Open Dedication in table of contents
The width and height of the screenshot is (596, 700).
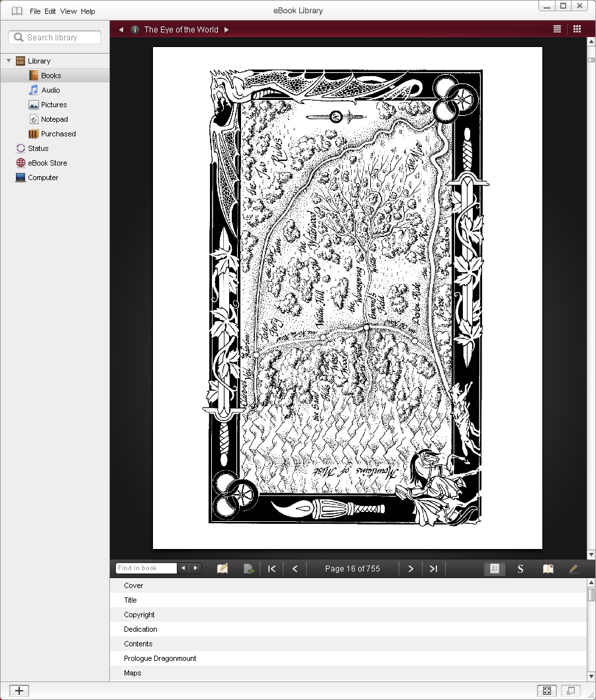pos(348,629)
